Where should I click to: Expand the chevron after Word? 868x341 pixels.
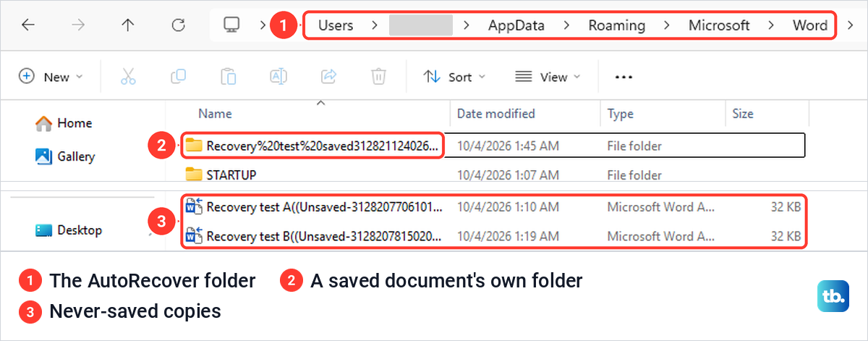coord(849,25)
